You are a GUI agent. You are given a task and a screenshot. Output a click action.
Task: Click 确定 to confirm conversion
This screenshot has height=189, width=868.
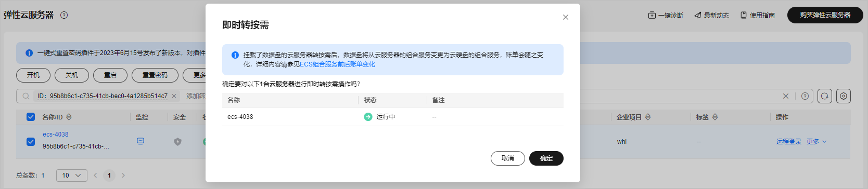[x=546, y=158]
